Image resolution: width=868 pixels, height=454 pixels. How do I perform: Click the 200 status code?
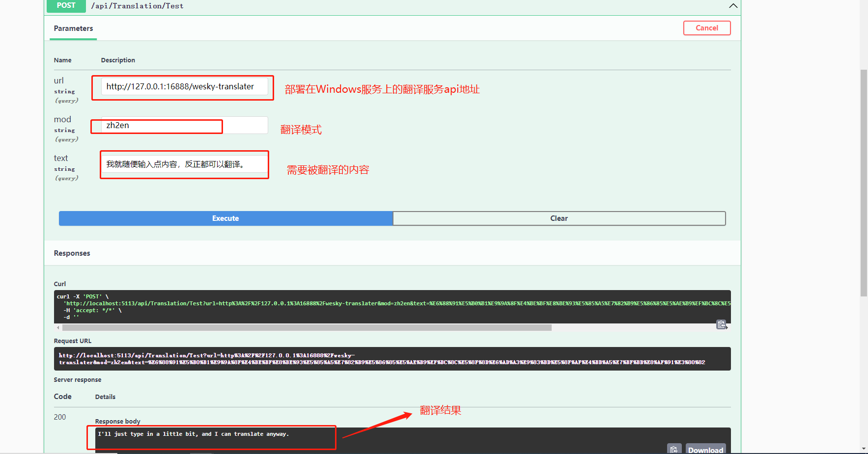pyautogui.click(x=60, y=417)
